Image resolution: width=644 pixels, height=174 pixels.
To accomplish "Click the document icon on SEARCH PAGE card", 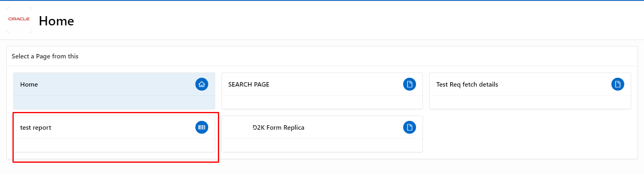I will tap(410, 84).
